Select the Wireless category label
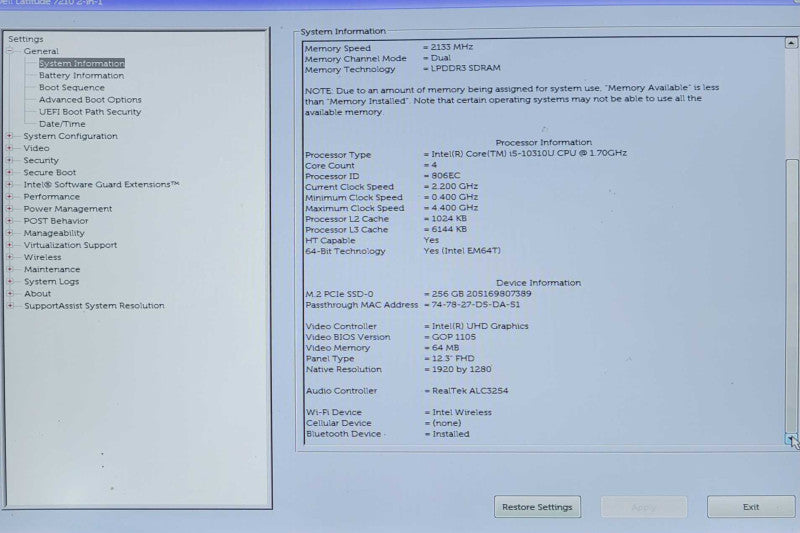The height and width of the screenshot is (533, 800). coord(42,257)
